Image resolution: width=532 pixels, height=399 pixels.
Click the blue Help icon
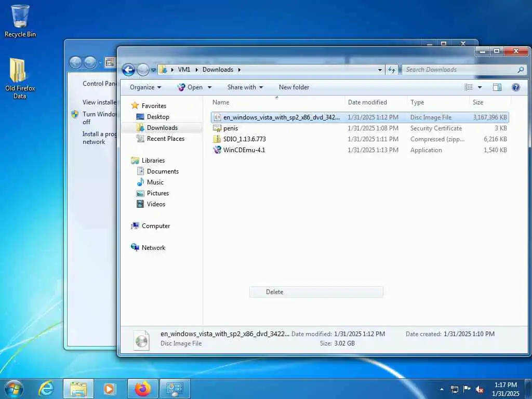tap(516, 87)
